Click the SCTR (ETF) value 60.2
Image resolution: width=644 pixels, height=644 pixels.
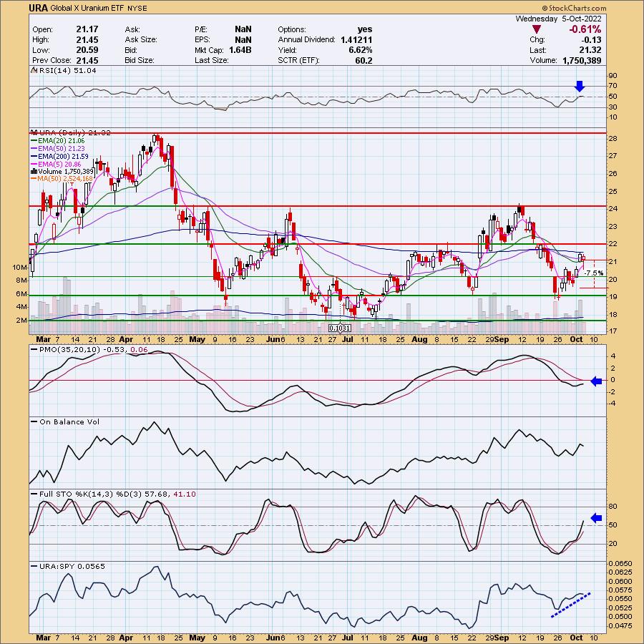tap(364, 60)
